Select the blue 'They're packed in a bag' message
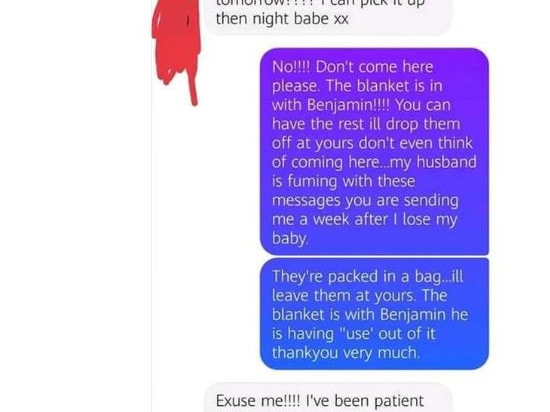The height and width of the screenshot is (412, 550). pyautogui.click(x=374, y=314)
